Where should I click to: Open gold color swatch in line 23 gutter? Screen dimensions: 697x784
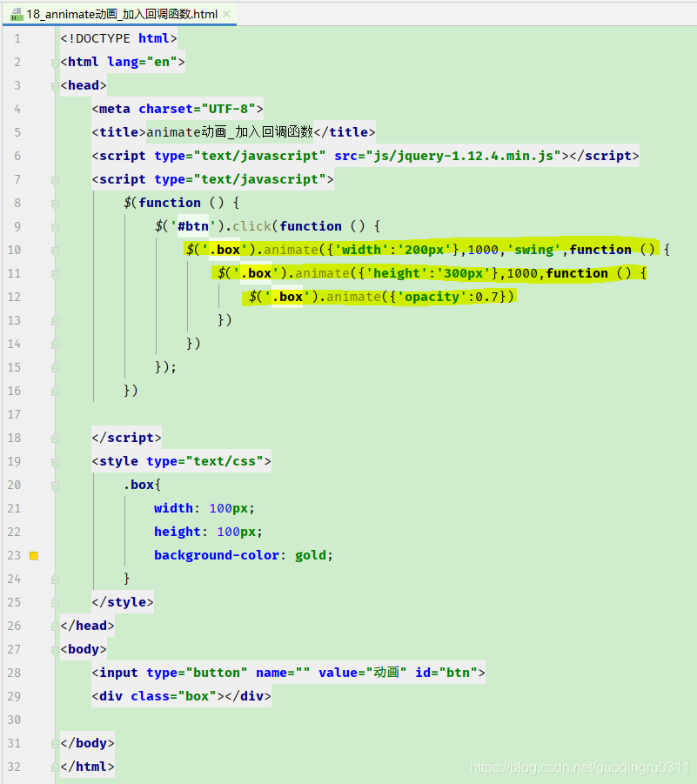34,555
